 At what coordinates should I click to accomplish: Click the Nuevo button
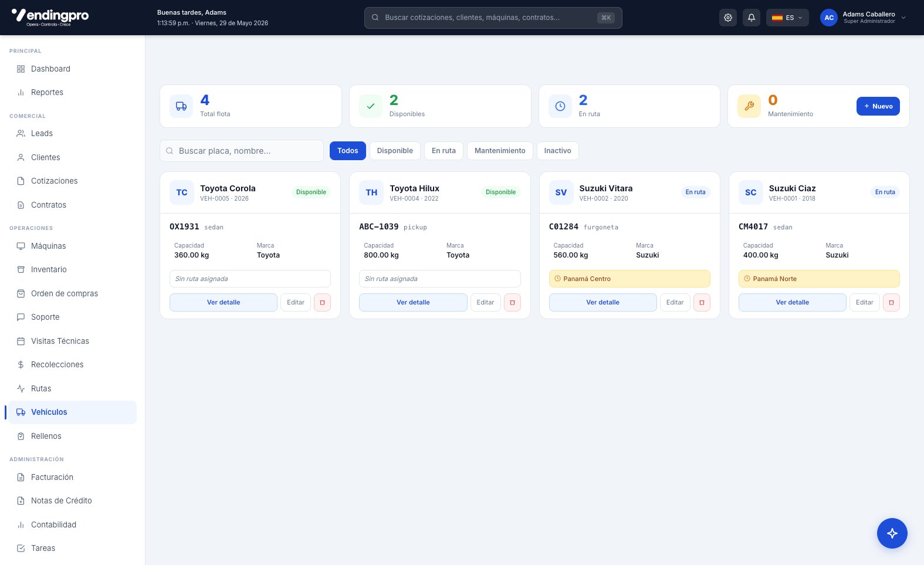(878, 106)
